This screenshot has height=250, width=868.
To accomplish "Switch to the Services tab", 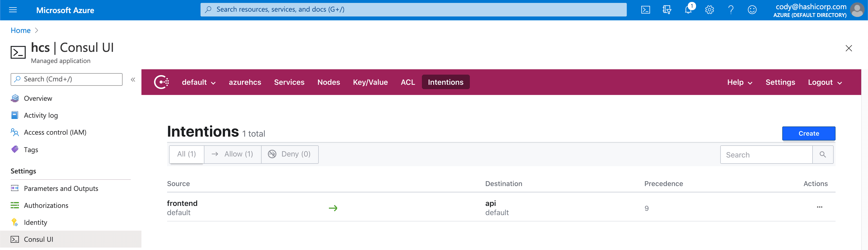I will tap(289, 83).
